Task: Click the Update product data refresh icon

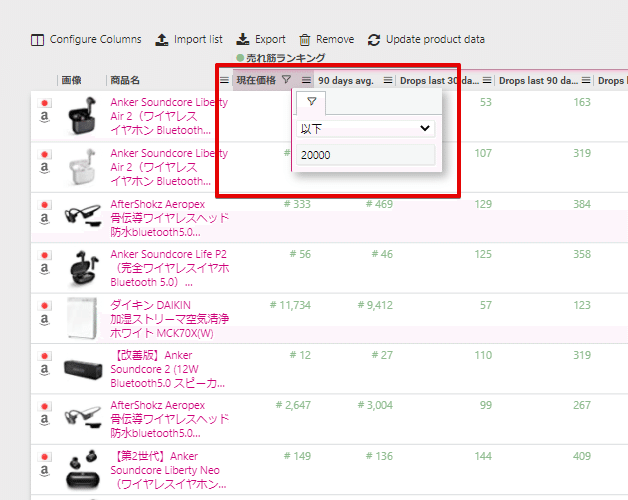Action: [374, 40]
